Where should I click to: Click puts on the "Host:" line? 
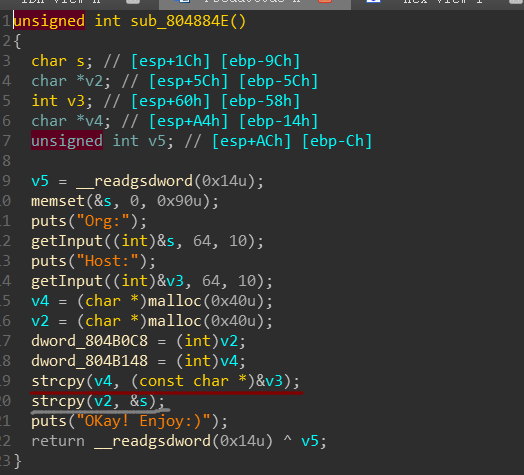pos(49,262)
